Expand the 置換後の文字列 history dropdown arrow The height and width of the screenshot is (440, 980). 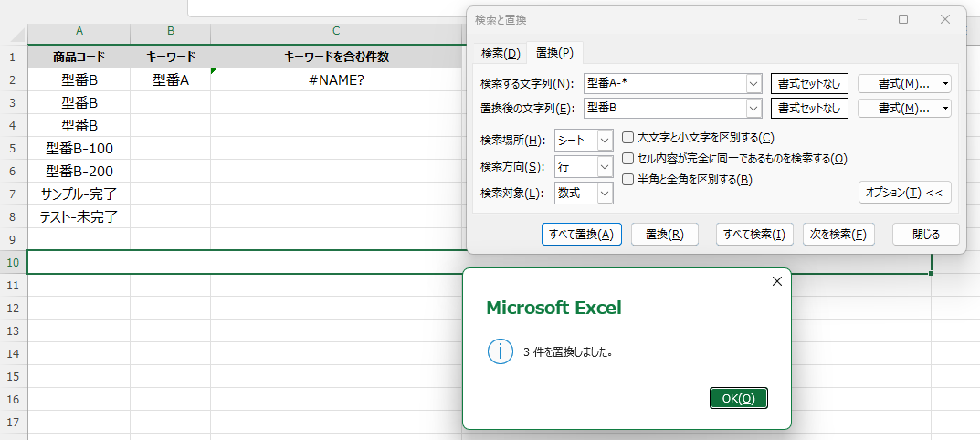[x=754, y=108]
